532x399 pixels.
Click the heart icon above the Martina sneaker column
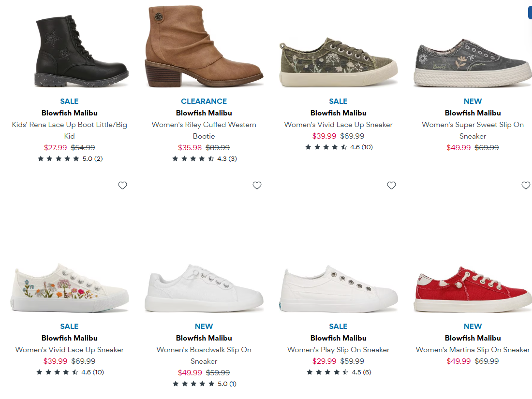coord(526,185)
